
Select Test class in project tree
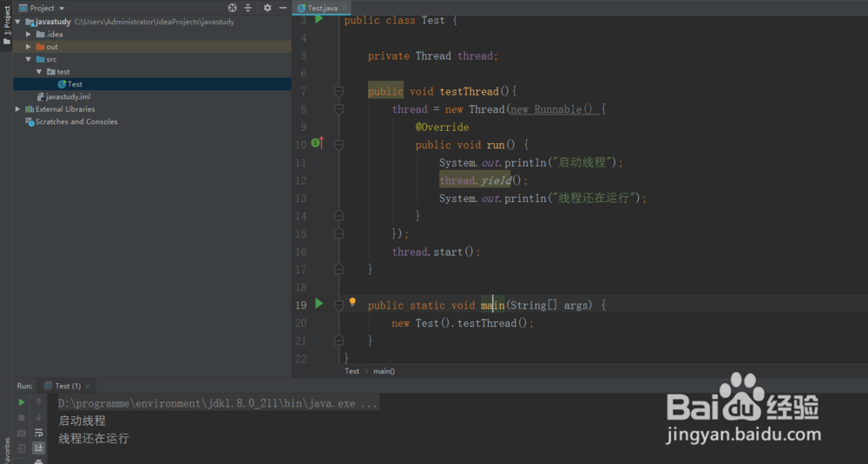(152, 84)
